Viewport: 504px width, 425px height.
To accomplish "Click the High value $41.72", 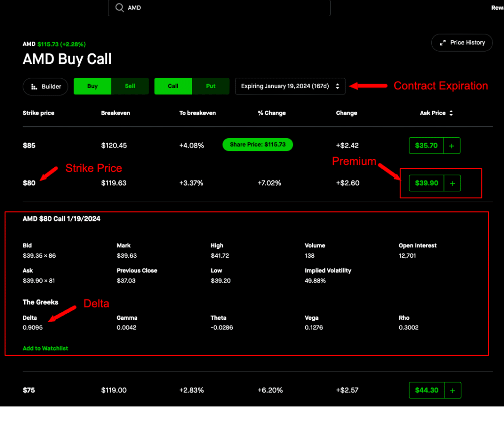I will pyautogui.click(x=220, y=256).
